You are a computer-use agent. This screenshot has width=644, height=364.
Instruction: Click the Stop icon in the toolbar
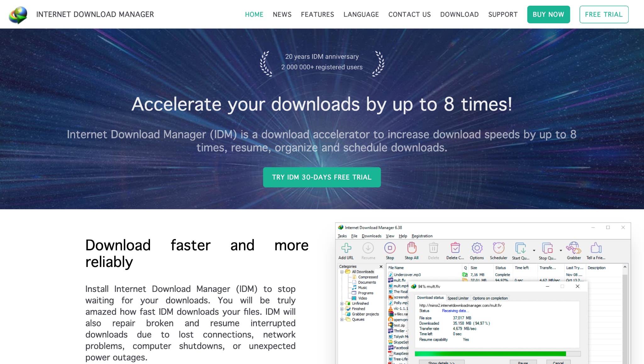(390, 249)
